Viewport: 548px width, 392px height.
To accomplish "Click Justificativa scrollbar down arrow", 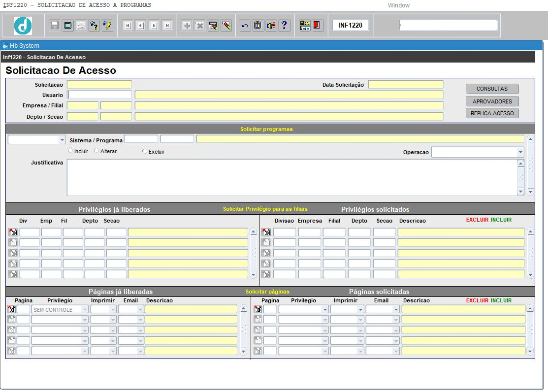I will point(521,191).
